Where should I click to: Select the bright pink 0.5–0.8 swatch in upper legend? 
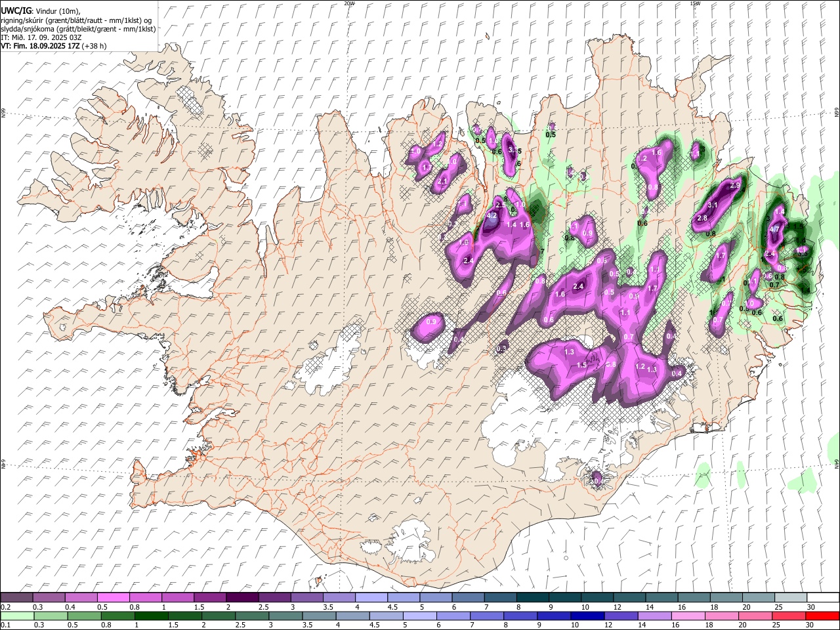114,598
